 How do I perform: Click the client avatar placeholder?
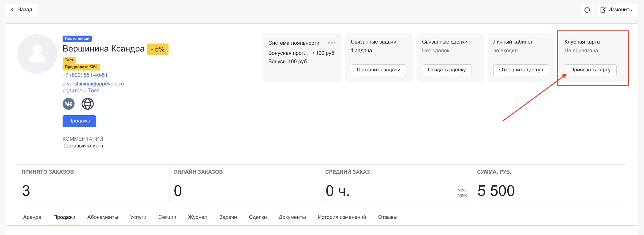(37, 54)
